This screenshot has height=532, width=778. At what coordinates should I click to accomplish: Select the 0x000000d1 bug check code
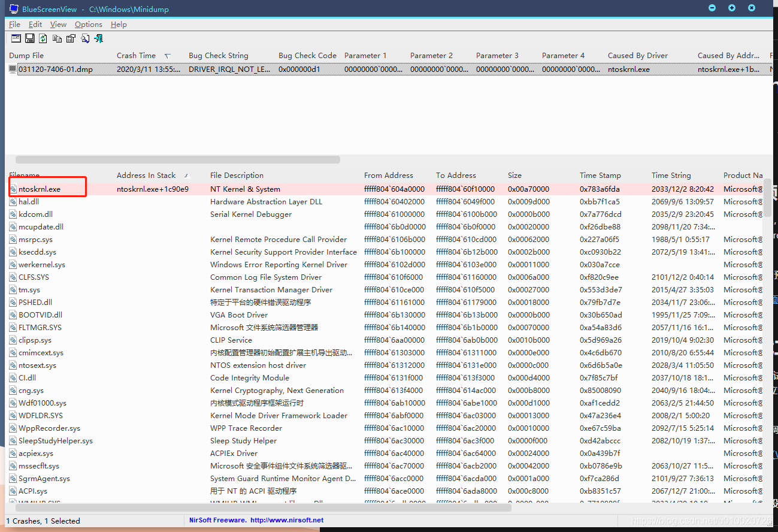pyautogui.click(x=299, y=69)
